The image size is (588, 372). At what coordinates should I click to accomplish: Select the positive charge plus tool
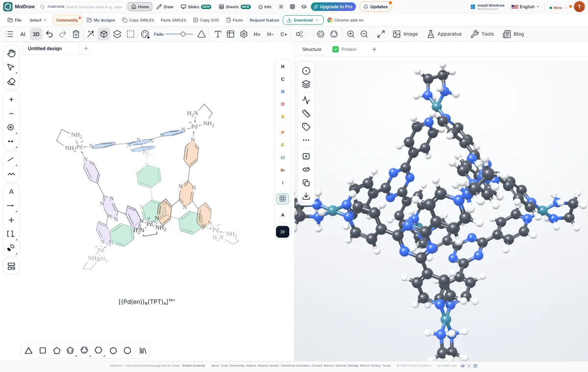(x=11, y=99)
